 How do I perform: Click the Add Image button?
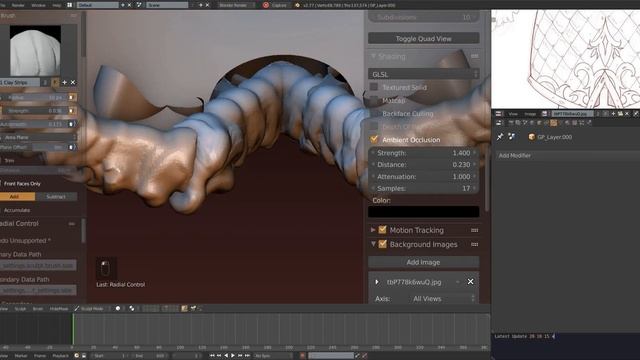[423, 262]
